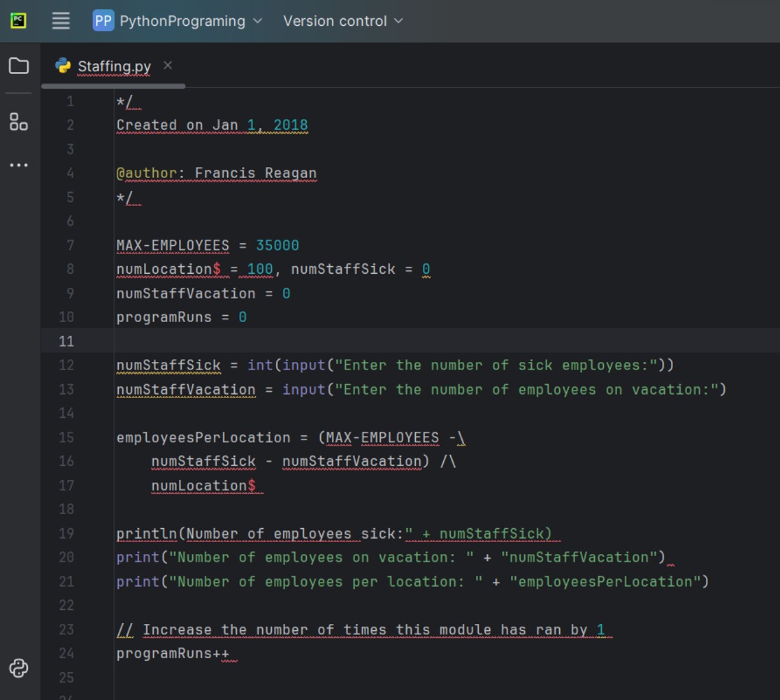Expand the Version control dropdown
The height and width of the screenshot is (700, 780).
click(342, 21)
